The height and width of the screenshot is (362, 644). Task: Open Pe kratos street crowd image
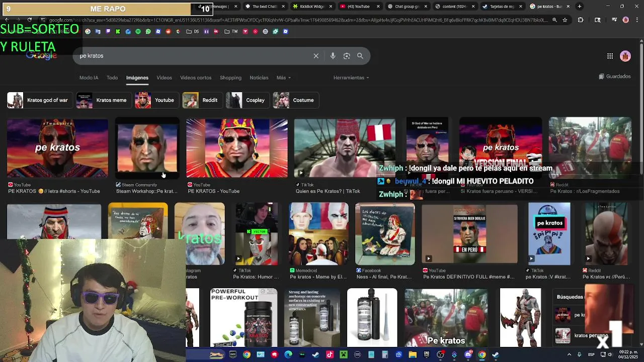tap(446, 318)
